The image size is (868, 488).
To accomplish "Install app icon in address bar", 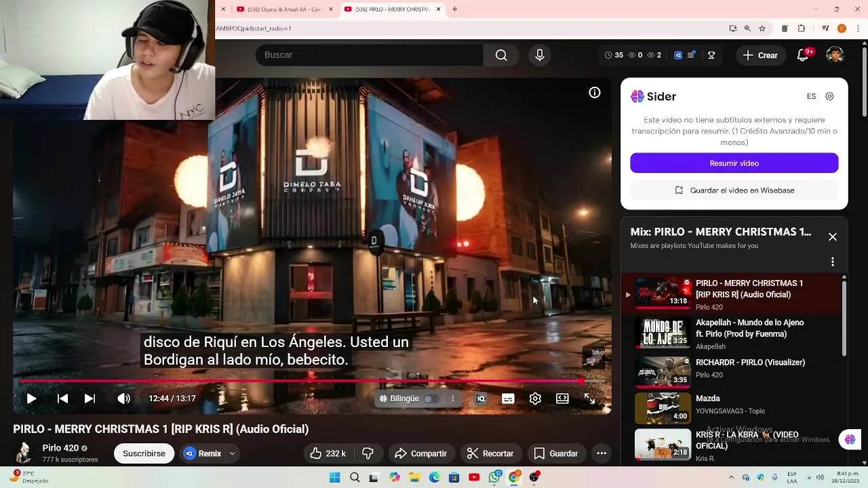I will (x=733, y=28).
